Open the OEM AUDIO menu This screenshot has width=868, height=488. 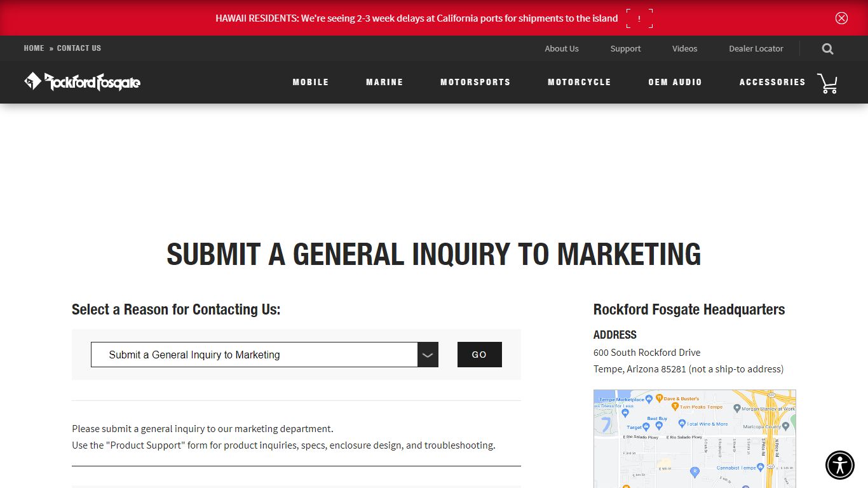(x=675, y=82)
